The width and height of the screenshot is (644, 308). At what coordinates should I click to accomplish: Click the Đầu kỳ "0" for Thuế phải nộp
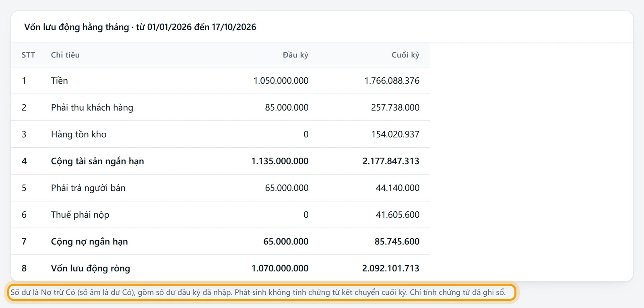pyautogui.click(x=306, y=215)
